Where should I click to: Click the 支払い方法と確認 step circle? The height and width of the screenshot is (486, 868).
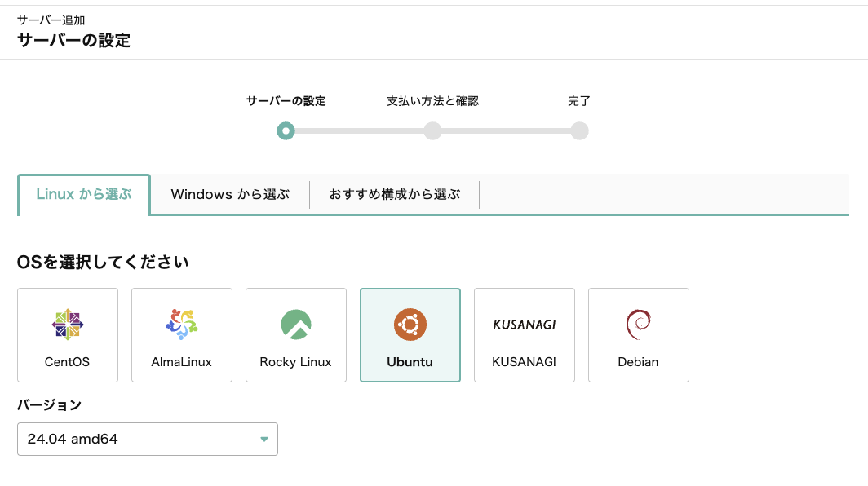[432, 131]
